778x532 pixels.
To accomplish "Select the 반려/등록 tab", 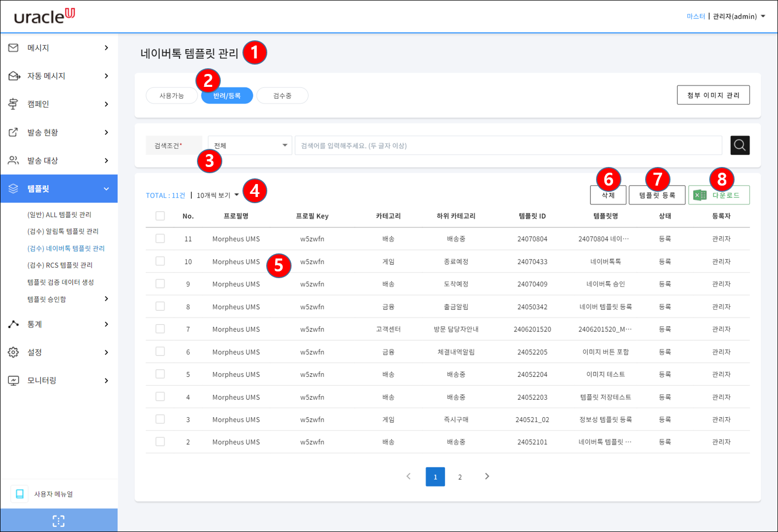I will pyautogui.click(x=227, y=96).
